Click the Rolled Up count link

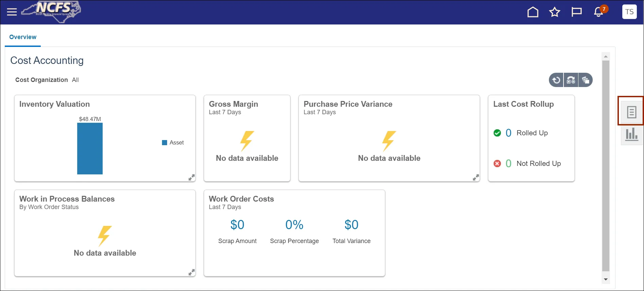508,133
